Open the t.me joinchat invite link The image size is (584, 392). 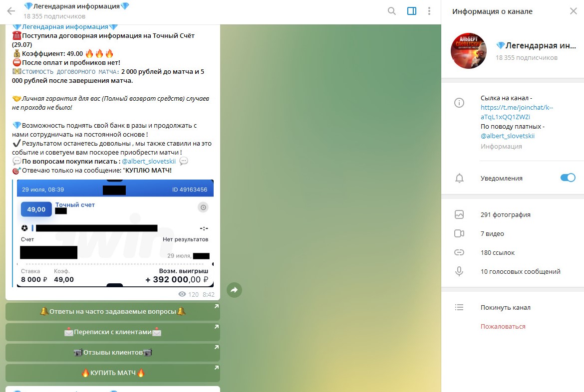point(517,112)
